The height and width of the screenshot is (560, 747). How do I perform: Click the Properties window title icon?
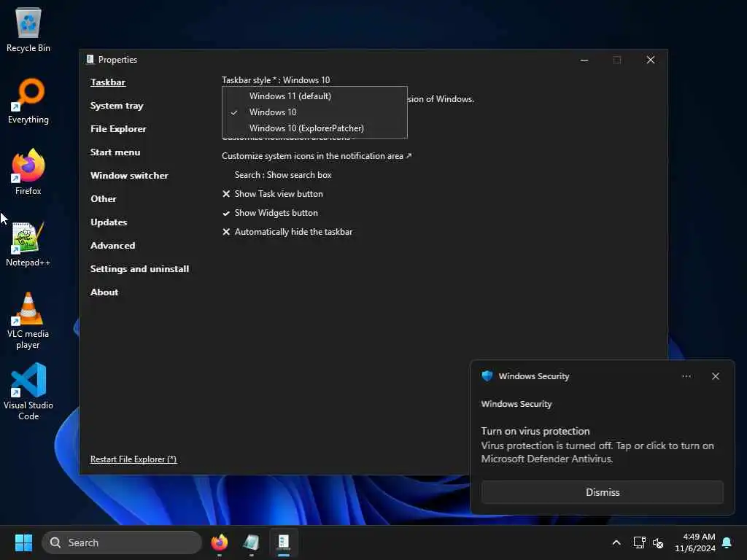tap(90, 60)
